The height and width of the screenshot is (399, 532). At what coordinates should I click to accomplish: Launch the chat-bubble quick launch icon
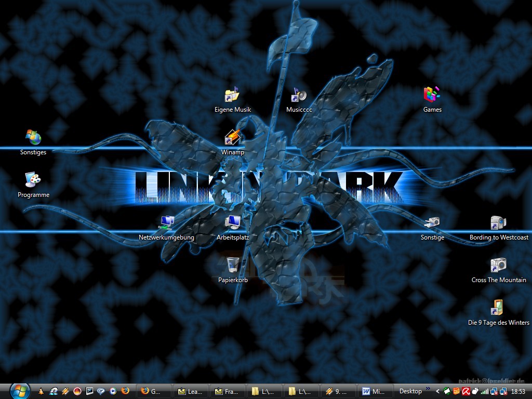point(101,391)
